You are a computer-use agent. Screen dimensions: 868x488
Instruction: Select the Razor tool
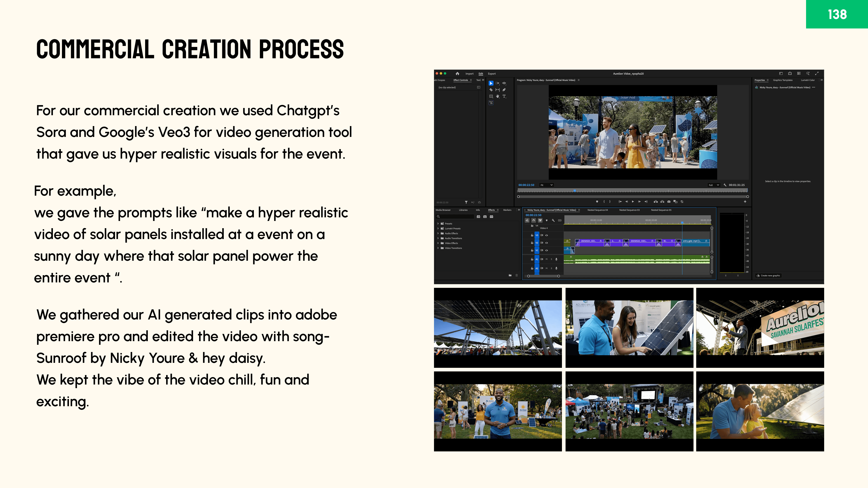[x=491, y=90]
